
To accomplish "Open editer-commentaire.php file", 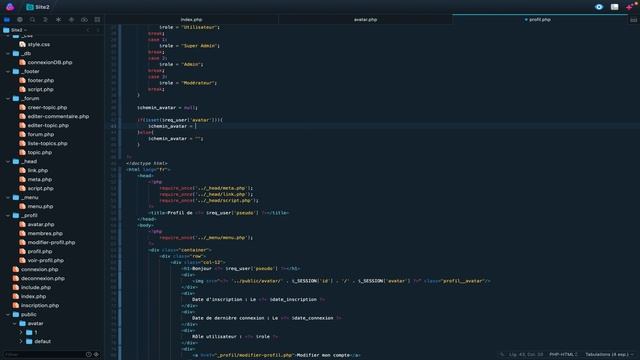I will pyautogui.click(x=58, y=116).
